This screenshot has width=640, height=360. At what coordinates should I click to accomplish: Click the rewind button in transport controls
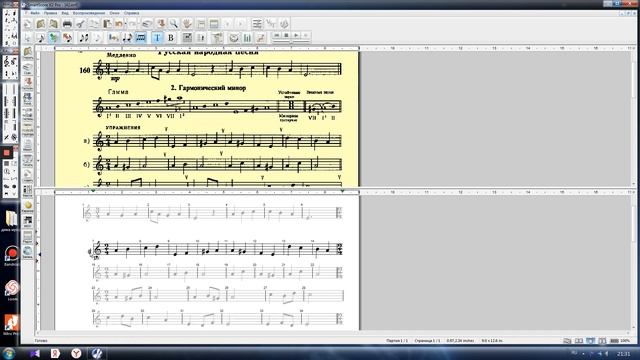click(276, 36)
